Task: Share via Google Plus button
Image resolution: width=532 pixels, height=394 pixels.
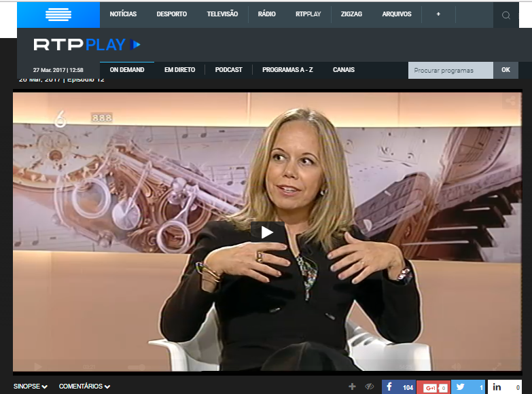Action: click(x=433, y=387)
